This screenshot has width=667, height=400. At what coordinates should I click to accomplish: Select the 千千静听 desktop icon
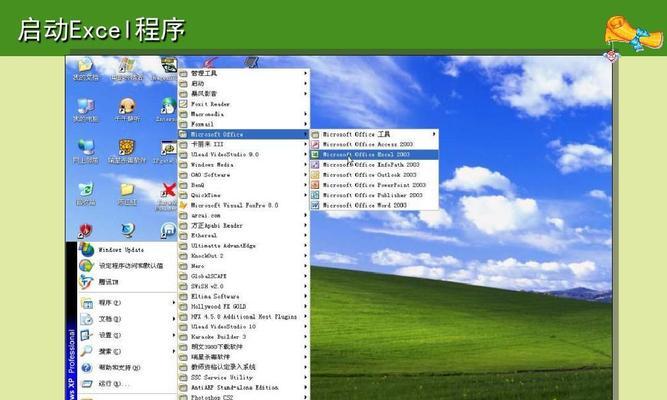(x=127, y=110)
